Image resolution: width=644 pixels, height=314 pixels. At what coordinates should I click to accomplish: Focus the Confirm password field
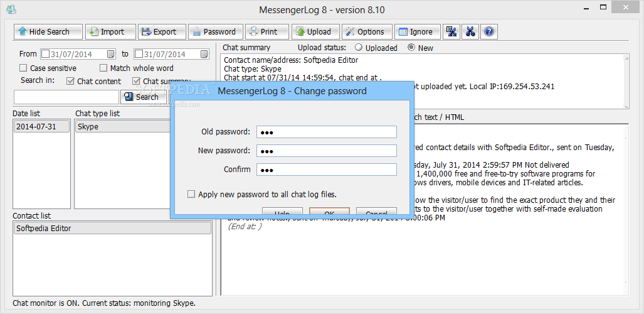click(327, 170)
